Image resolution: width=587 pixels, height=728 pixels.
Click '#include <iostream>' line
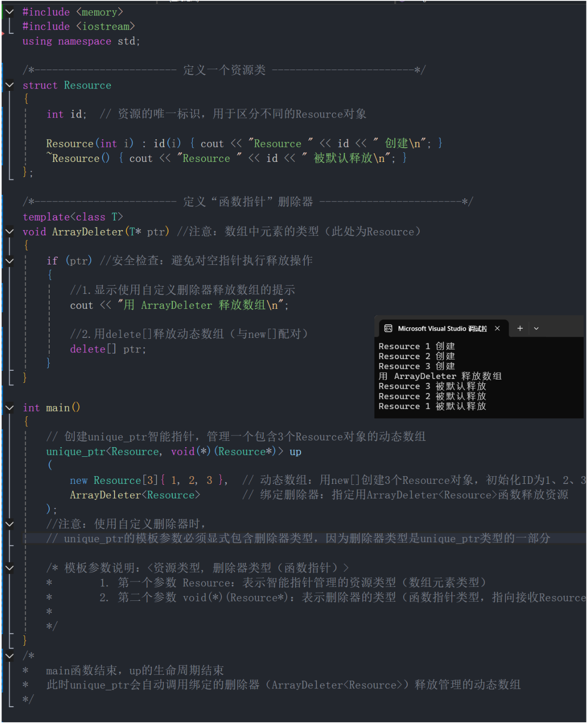[x=78, y=26]
